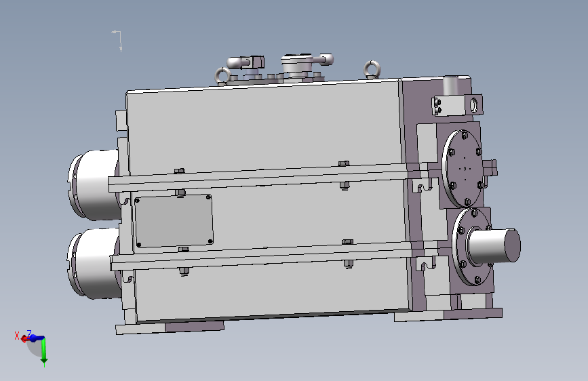Screen dimensions: 588x381
Task: Select the upper cylindrical cap on the left end
Action: coord(94,184)
